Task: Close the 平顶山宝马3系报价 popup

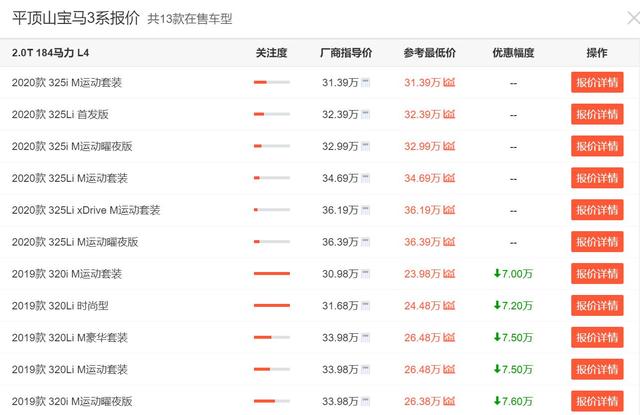Action: tap(633, 18)
